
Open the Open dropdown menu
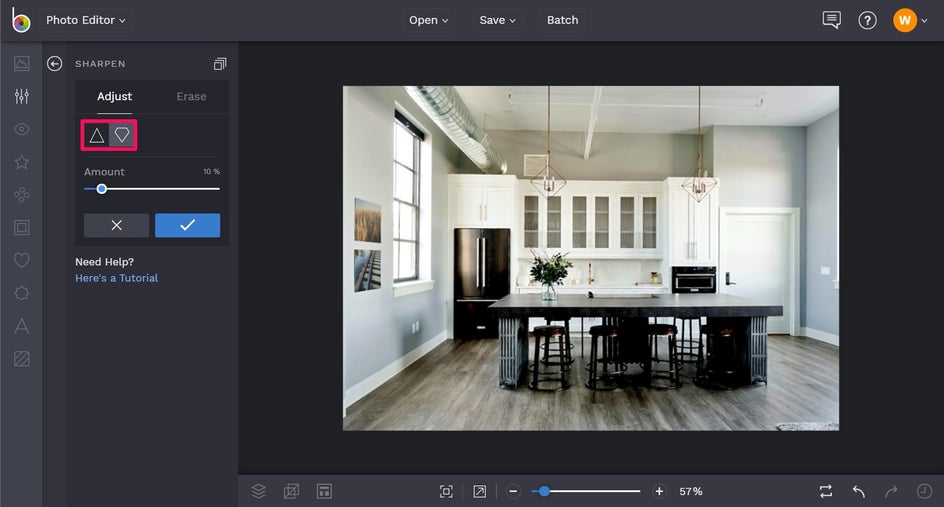click(x=428, y=20)
